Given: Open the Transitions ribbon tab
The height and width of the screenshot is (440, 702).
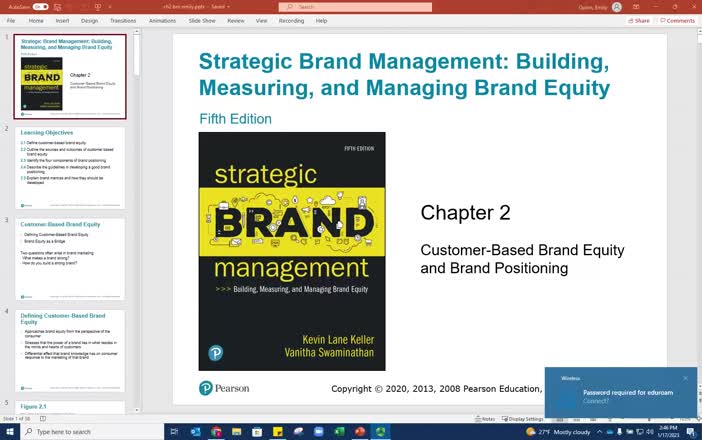Looking at the screenshot, I should 123,20.
